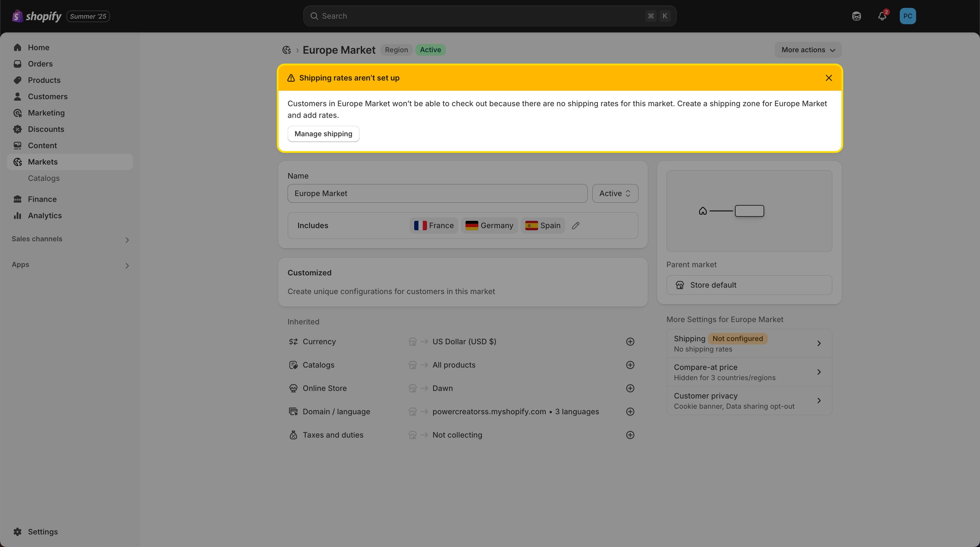
Task: Click the 'Region' badge
Action: [396, 50]
